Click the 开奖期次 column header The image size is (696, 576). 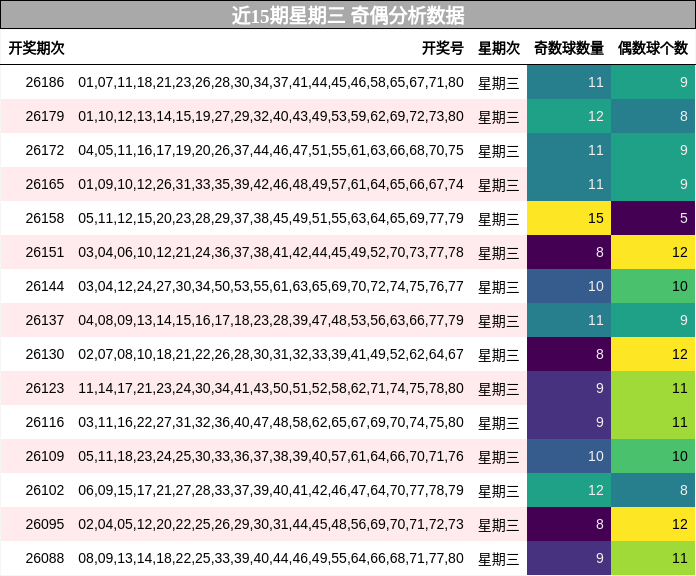[36, 48]
